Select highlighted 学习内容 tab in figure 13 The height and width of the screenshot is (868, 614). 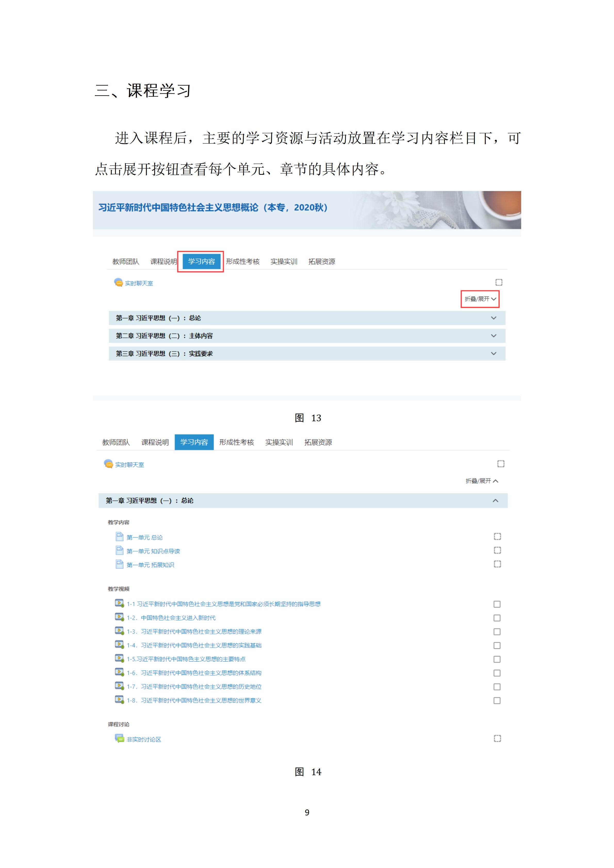point(201,262)
